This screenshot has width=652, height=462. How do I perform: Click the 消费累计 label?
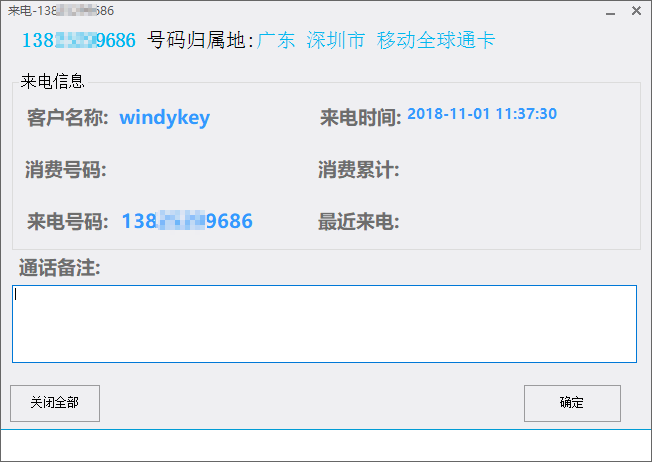(359, 170)
